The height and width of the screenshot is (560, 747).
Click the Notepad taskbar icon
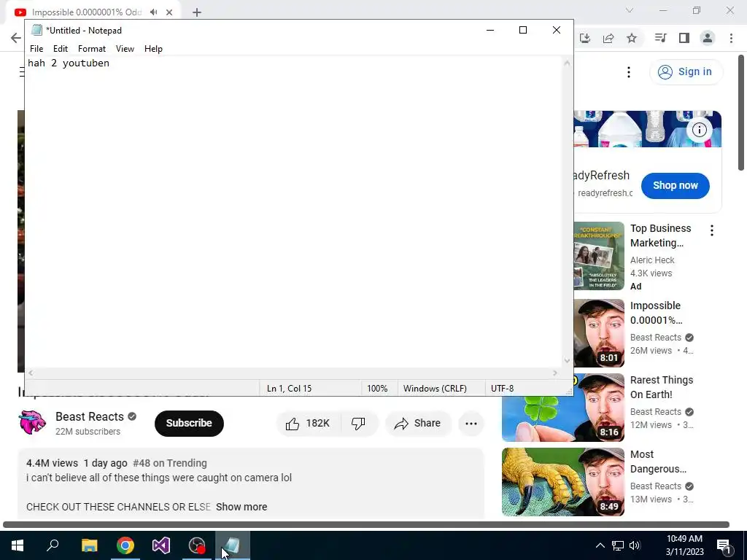233,545
